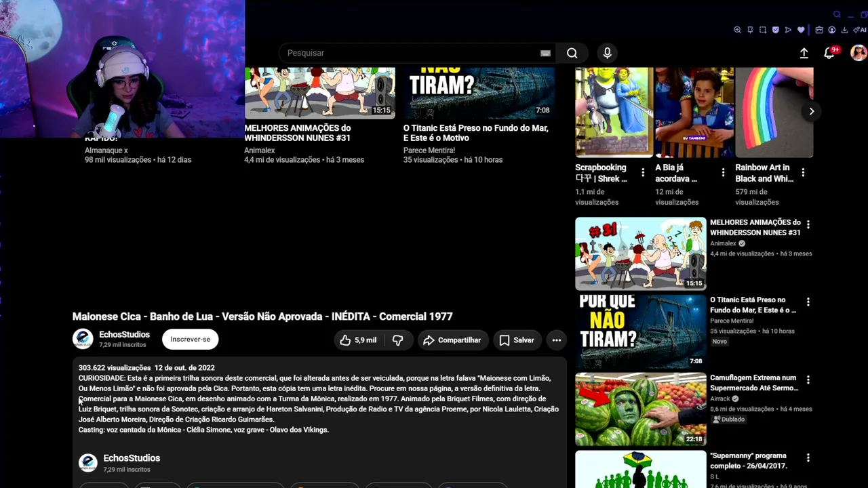Image resolution: width=868 pixels, height=488 pixels.
Task: Open the shield ad-blocker icon
Action: pyautogui.click(x=776, y=30)
